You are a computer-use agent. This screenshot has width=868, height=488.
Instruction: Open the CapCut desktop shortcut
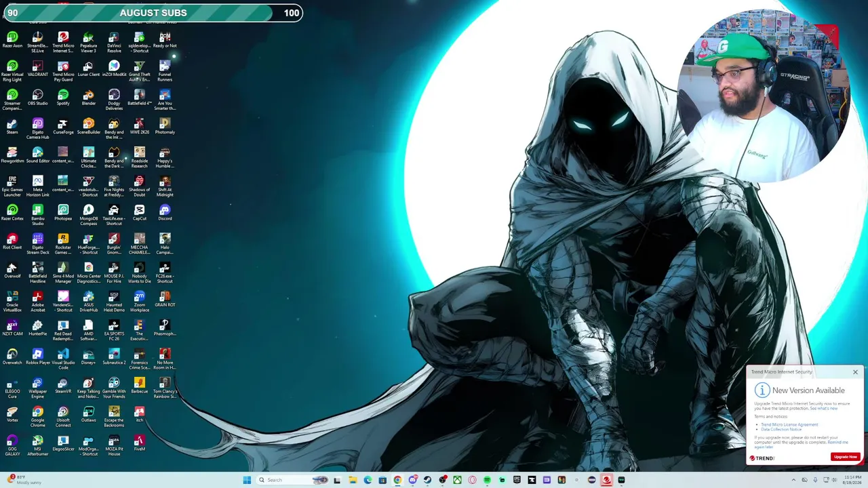(x=139, y=213)
